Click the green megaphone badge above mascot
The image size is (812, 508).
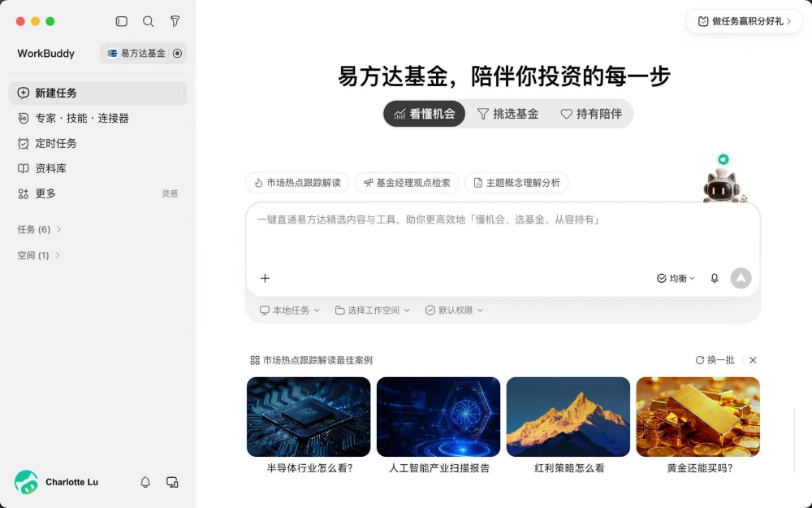[723, 159]
